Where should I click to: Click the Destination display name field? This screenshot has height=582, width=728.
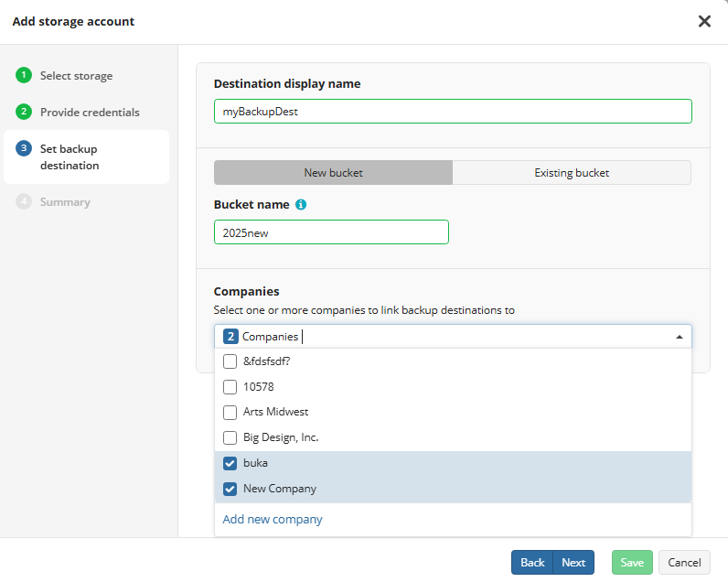click(453, 112)
